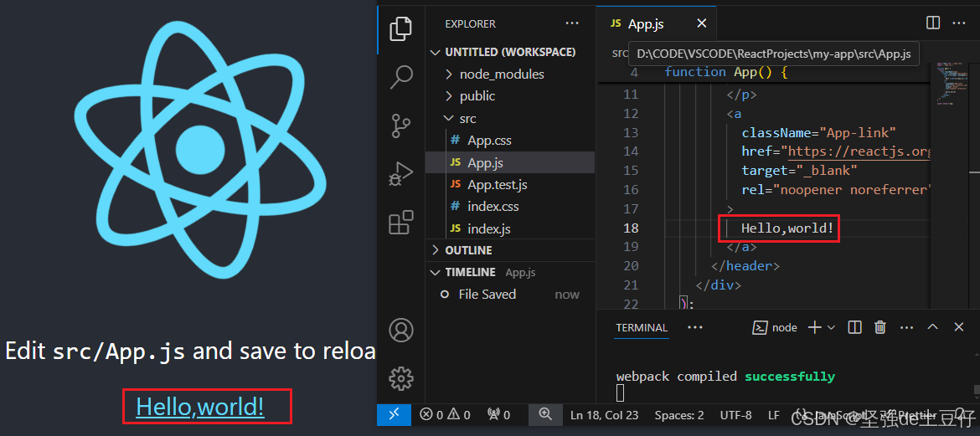The width and height of the screenshot is (980, 436).
Task: Open editor More Actions ellipsis
Action: pyautogui.click(x=959, y=23)
